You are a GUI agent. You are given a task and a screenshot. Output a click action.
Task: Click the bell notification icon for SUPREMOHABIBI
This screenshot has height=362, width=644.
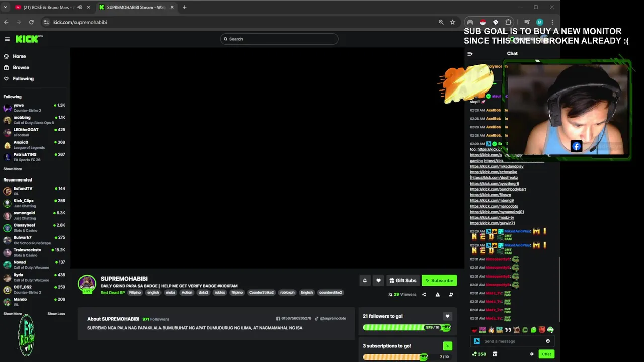[365, 281]
